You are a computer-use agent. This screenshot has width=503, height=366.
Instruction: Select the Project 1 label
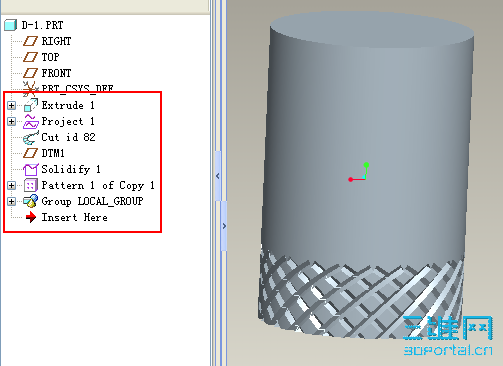pos(68,121)
